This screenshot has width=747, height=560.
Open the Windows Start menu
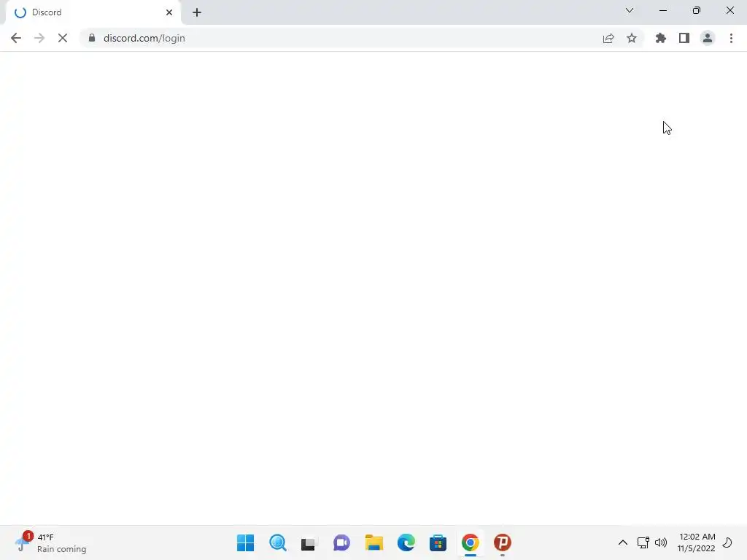(245, 542)
